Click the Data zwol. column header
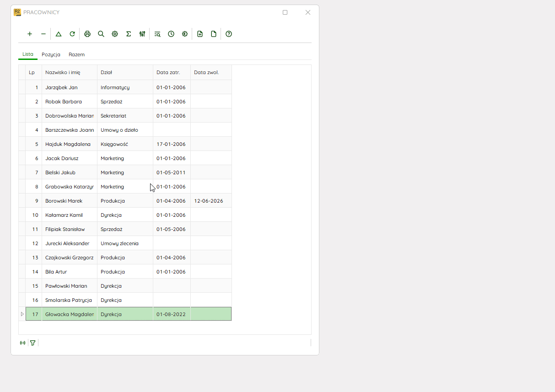The image size is (555, 392). point(211,72)
